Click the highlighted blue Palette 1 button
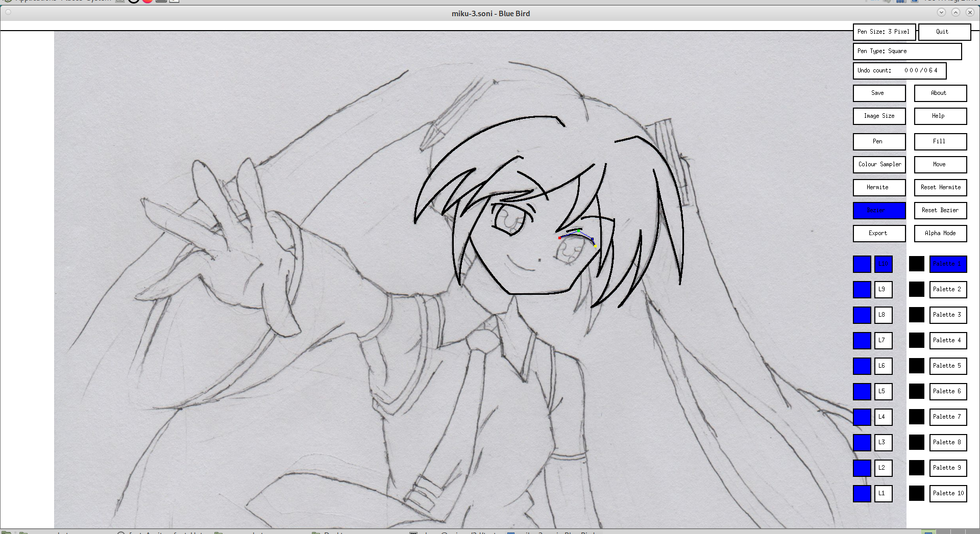980x534 pixels. [x=948, y=264]
